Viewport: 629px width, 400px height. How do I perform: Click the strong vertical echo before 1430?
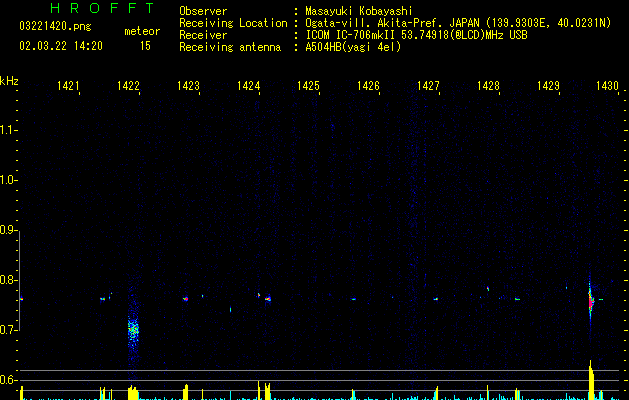590,301
